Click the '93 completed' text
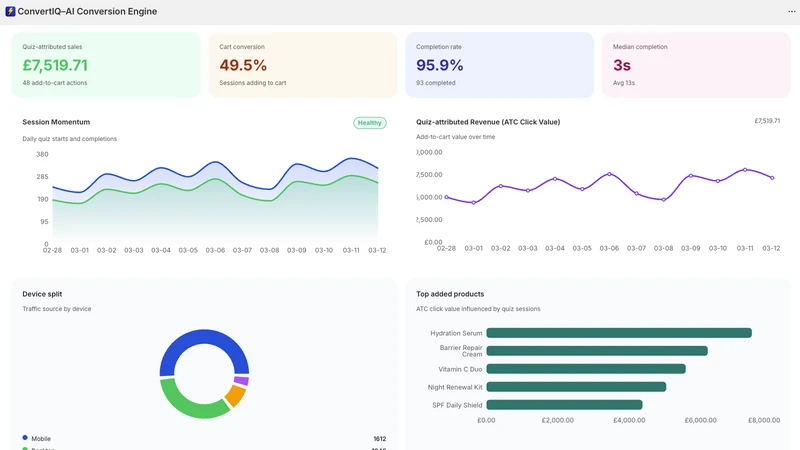 [x=436, y=83]
